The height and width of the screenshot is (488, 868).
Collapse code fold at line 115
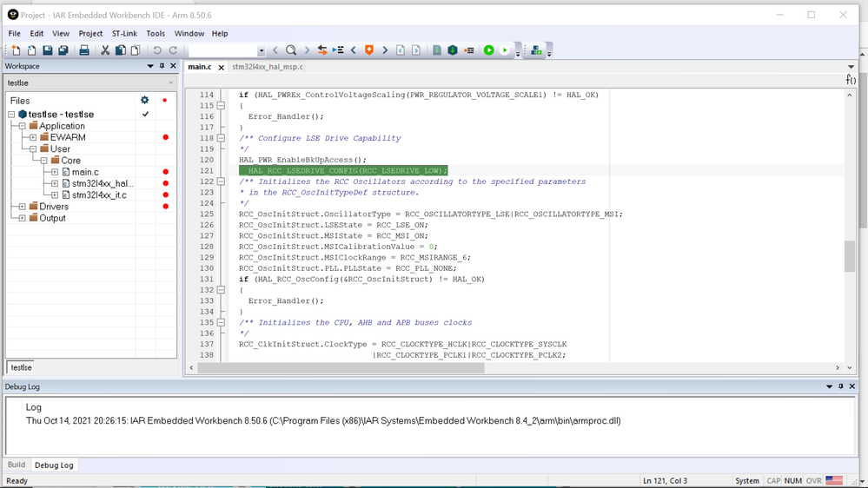(x=221, y=106)
